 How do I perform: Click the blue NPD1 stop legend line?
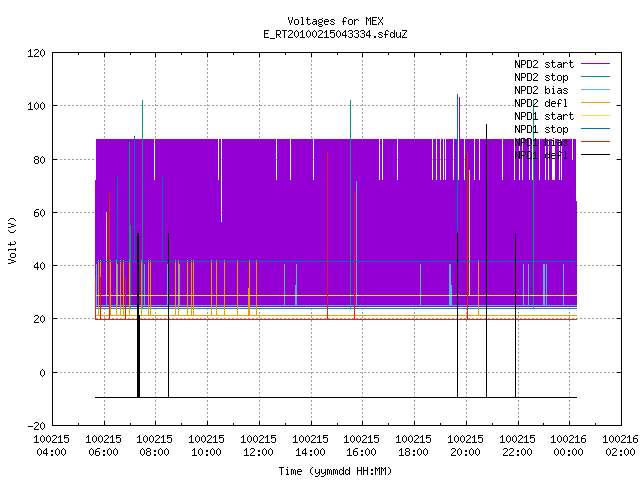595,129
